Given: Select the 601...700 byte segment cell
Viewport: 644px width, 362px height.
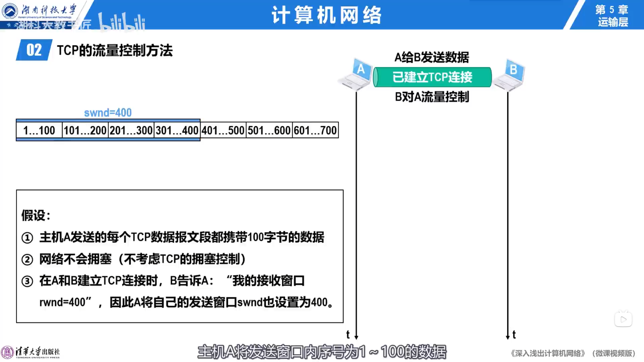Looking at the screenshot, I should pos(315,130).
